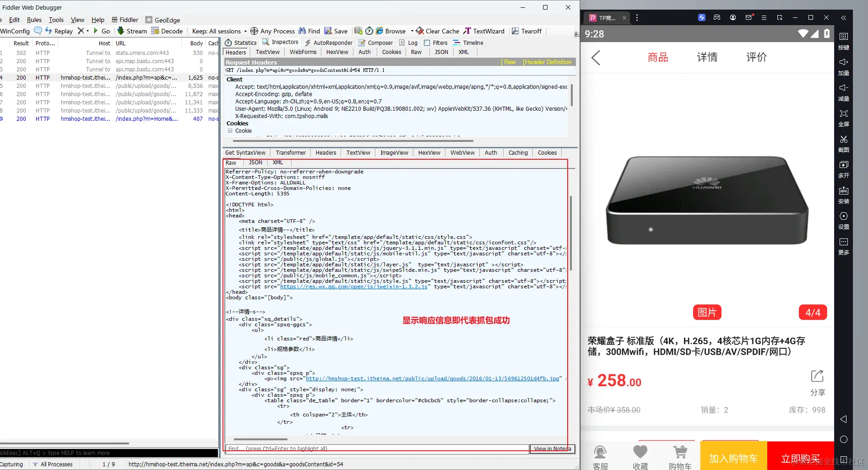This screenshot has height=470, width=868.
Task: Toggle Capturing in the status bar
Action: click(11, 464)
